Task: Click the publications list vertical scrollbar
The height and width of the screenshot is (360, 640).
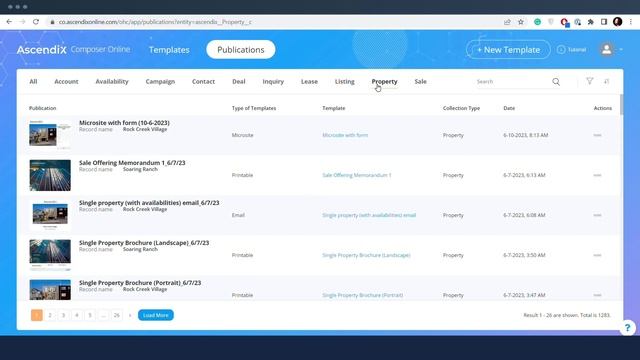Action: 622,104
